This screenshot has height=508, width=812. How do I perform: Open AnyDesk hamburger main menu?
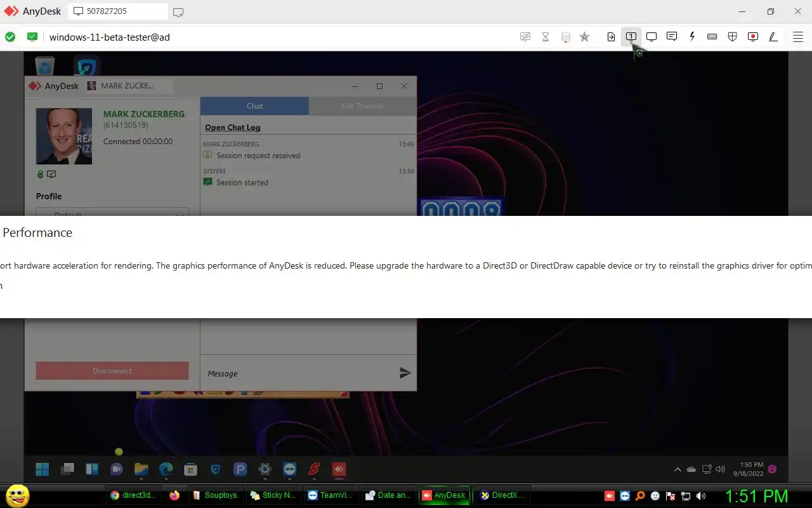(798, 37)
